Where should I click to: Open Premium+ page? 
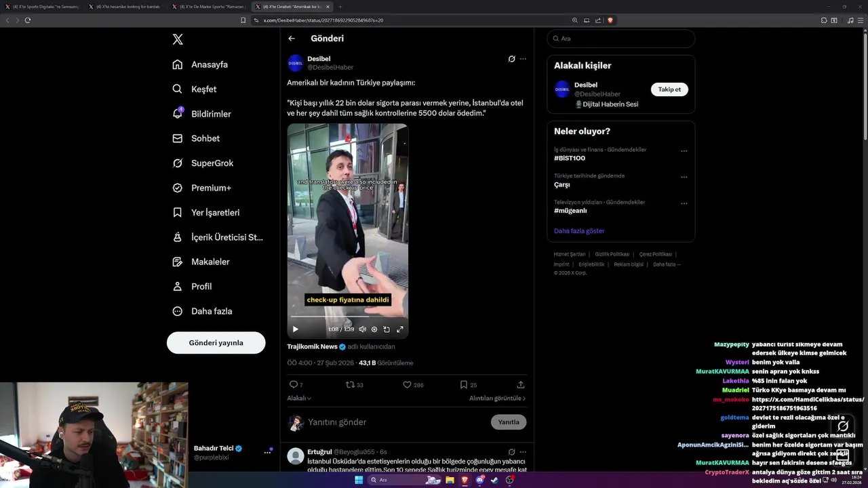(201, 188)
